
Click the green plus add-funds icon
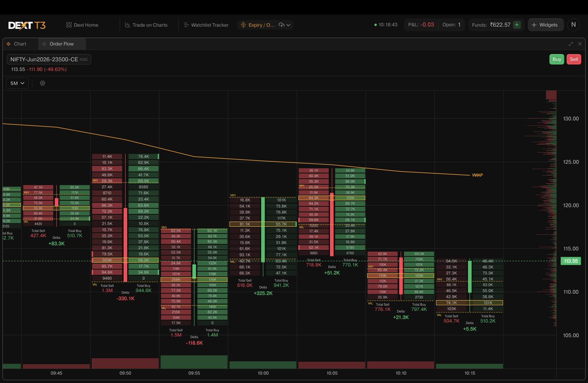(x=517, y=25)
